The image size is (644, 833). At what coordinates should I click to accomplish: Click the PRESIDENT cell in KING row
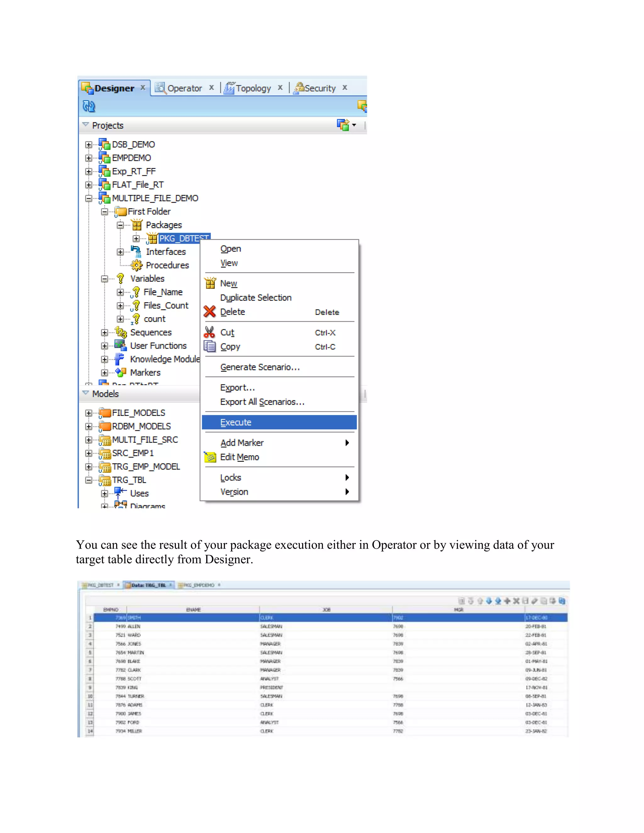point(326,687)
